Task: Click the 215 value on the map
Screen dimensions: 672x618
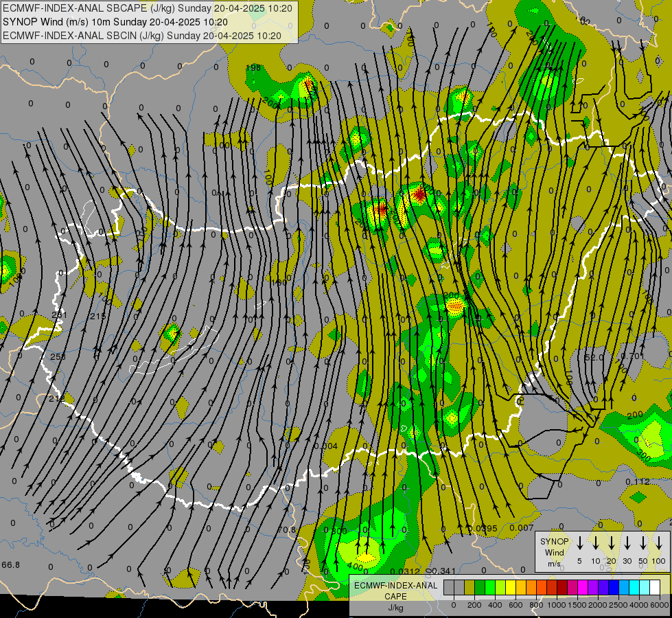Action: tap(97, 317)
